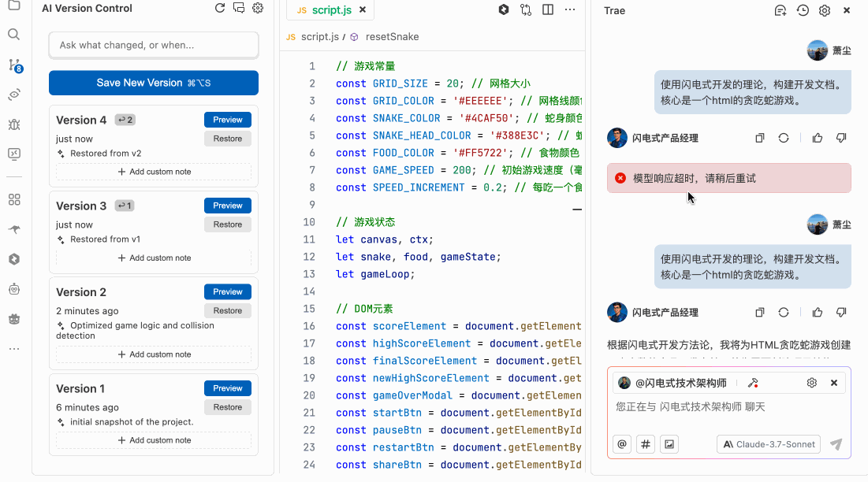Open the Run and Debug bug icon

coord(14,124)
